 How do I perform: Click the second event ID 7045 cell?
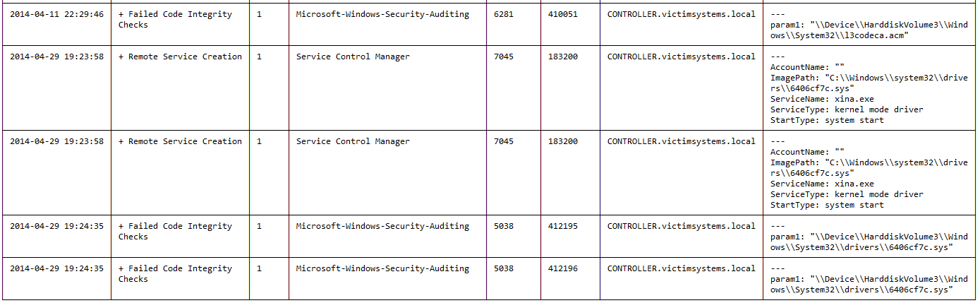tap(503, 142)
